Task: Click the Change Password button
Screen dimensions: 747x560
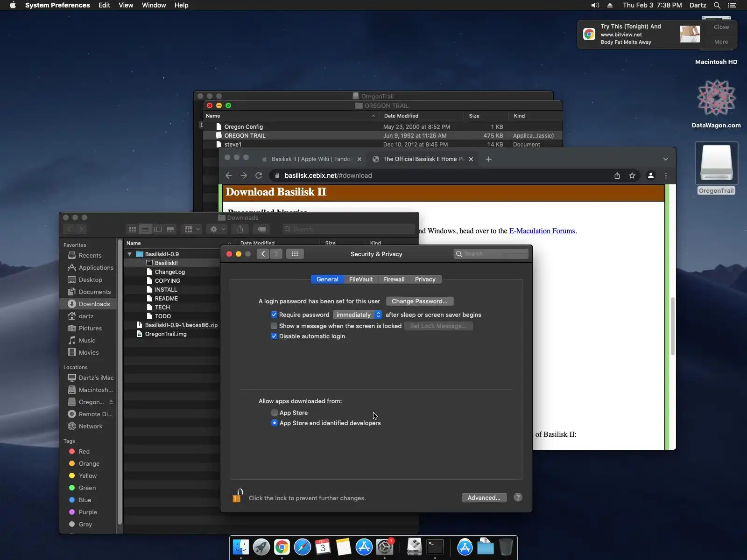Action: tap(419, 301)
